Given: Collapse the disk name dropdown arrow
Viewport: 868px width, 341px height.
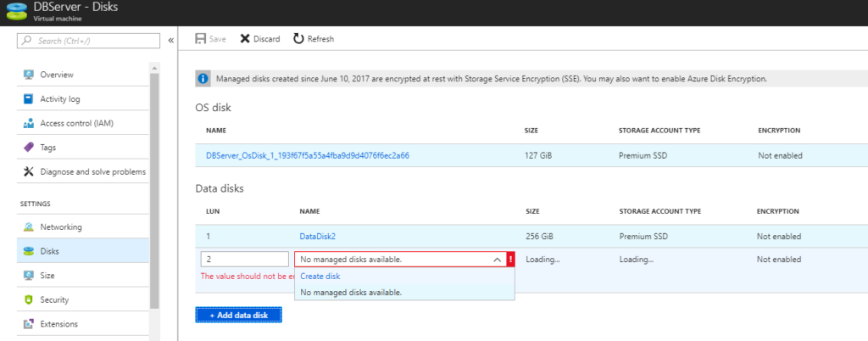Looking at the screenshot, I should pyautogui.click(x=497, y=259).
